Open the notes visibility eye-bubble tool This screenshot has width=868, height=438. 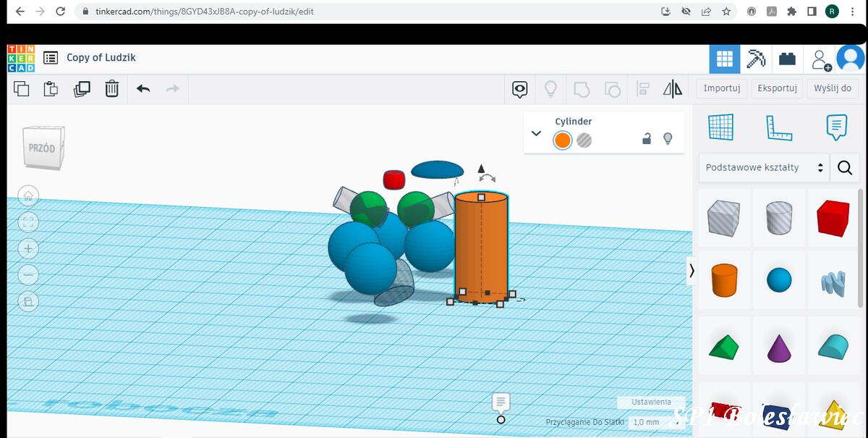[x=519, y=89]
